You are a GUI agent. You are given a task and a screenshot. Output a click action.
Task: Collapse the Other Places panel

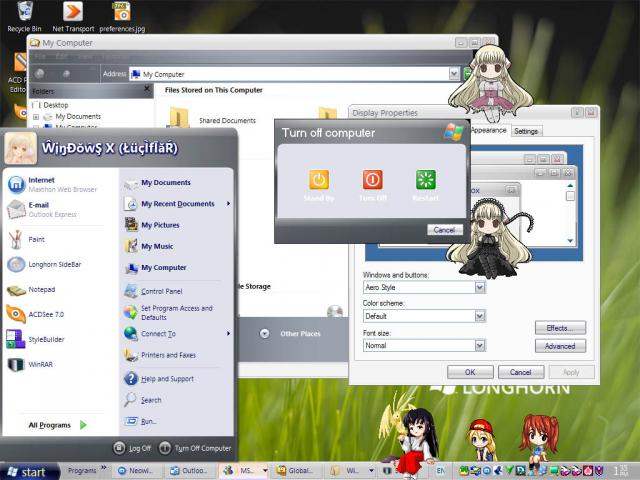264,333
